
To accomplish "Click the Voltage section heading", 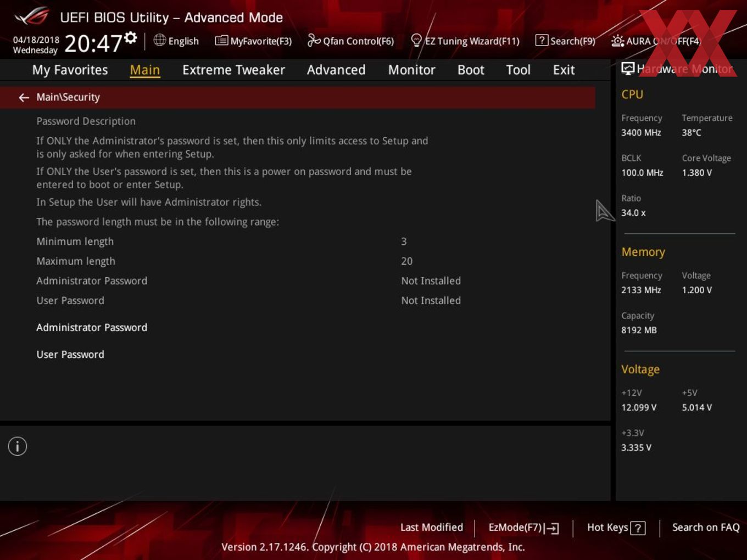I will point(640,369).
